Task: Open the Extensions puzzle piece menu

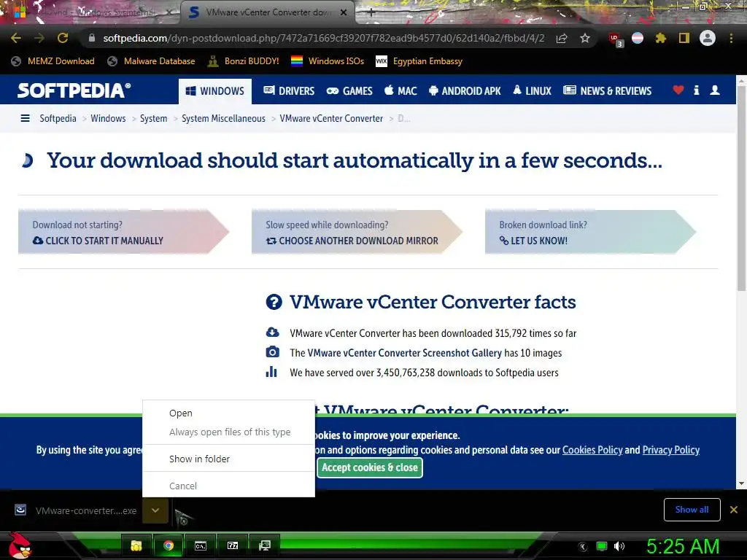Action: point(661,38)
